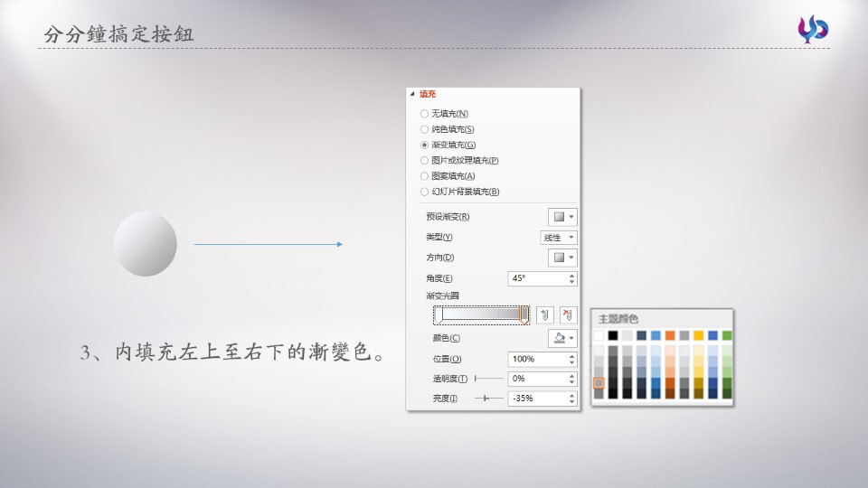868x488 pixels.
Task: Choose the 纯色填充 solid fill option
Action: pos(425,129)
